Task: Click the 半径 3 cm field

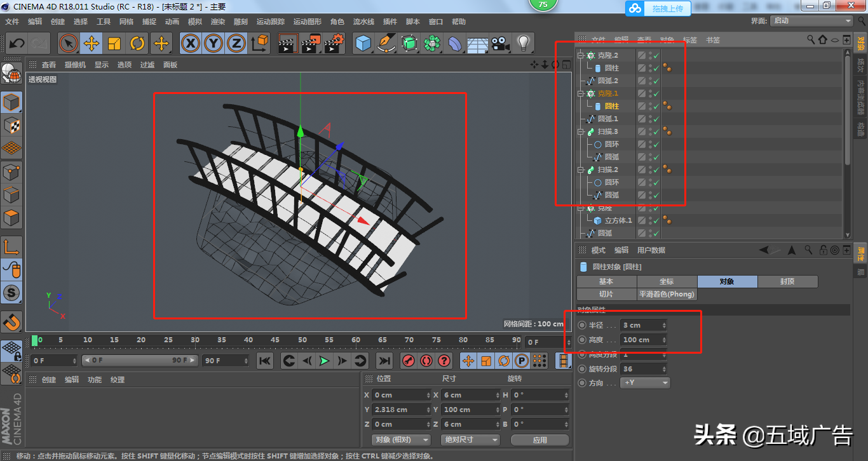Action: pos(644,325)
